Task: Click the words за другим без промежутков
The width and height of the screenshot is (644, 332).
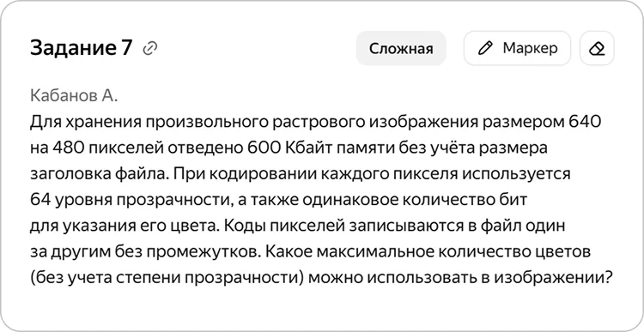Action: [144, 252]
